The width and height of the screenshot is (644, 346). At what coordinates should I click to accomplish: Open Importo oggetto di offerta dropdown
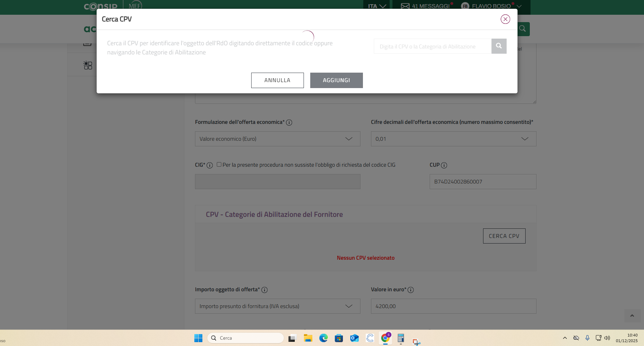tap(277, 306)
